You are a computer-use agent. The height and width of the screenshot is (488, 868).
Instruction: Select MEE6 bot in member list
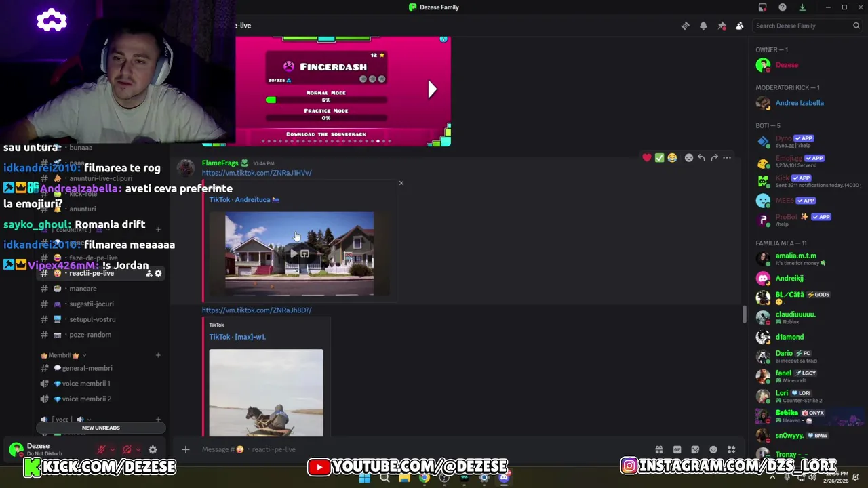[807, 201]
